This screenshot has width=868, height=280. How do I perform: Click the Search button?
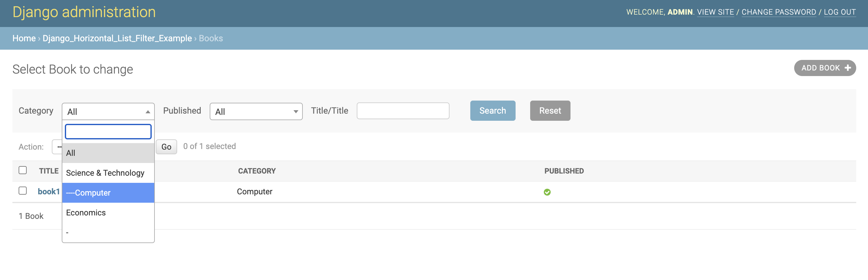pos(492,111)
